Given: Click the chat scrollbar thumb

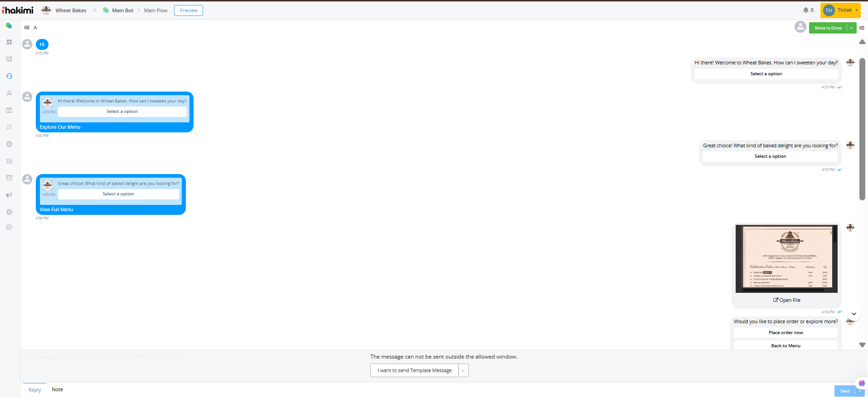Looking at the screenshot, I should point(862,129).
